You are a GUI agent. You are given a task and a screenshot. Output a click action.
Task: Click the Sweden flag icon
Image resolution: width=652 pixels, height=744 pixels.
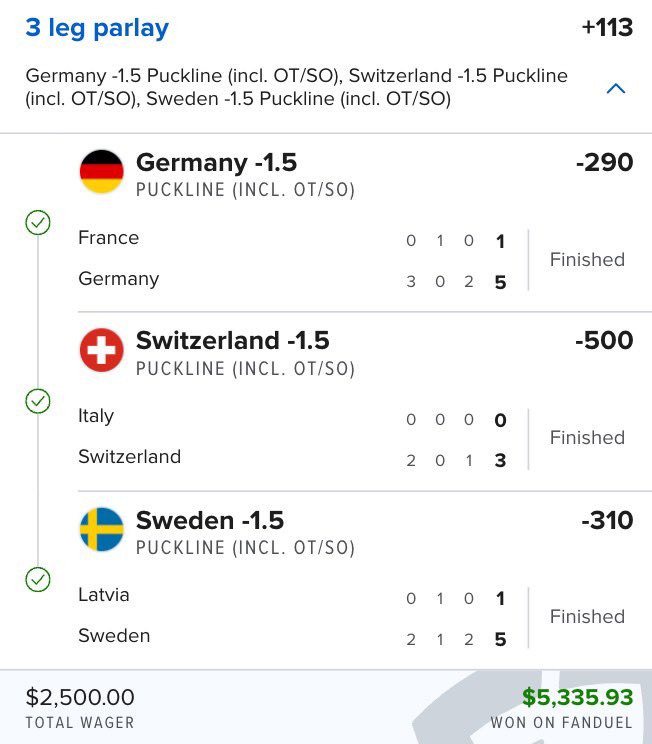pos(101,529)
